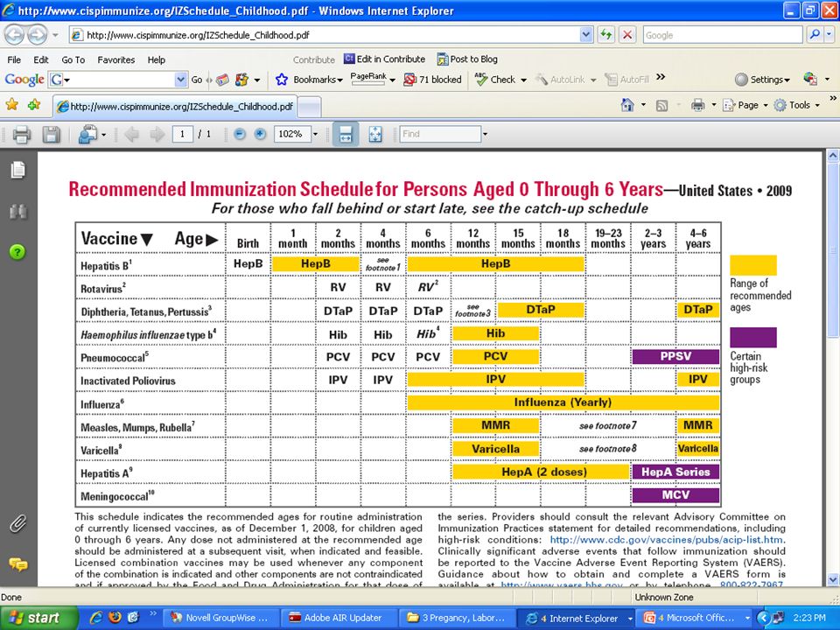The height and width of the screenshot is (630, 840).
Task: Switch to Microsoft Office taskbar group
Action: pyautogui.click(x=696, y=618)
